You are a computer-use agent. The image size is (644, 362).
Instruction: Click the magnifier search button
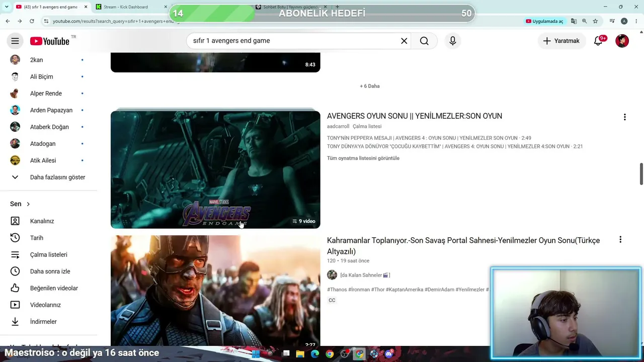click(x=424, y=41)
